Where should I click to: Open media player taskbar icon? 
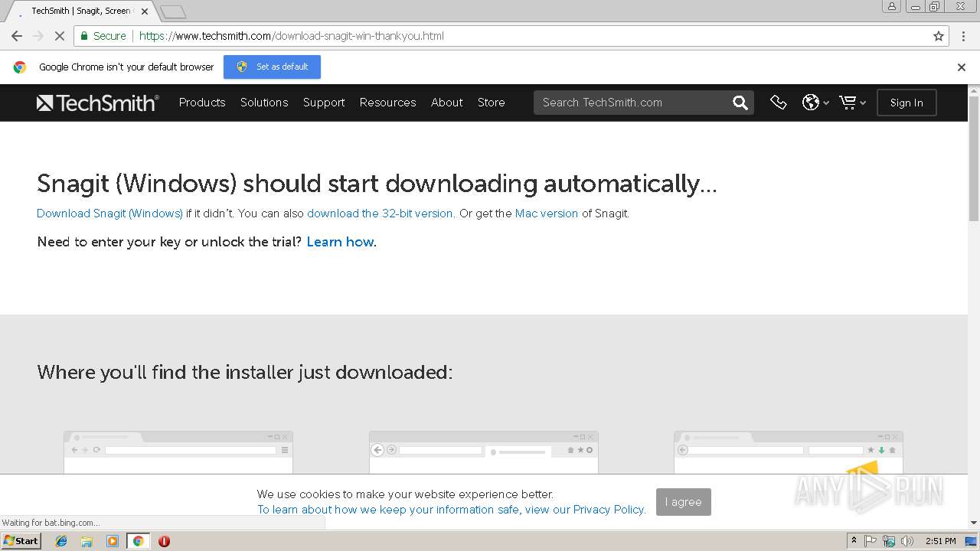(113, 541)
